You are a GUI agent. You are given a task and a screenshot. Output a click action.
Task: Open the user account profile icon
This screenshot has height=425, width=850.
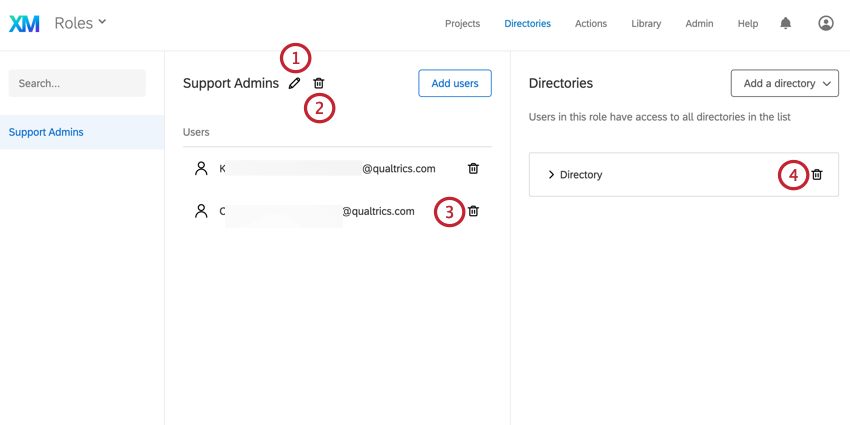[x=826, y=23]
